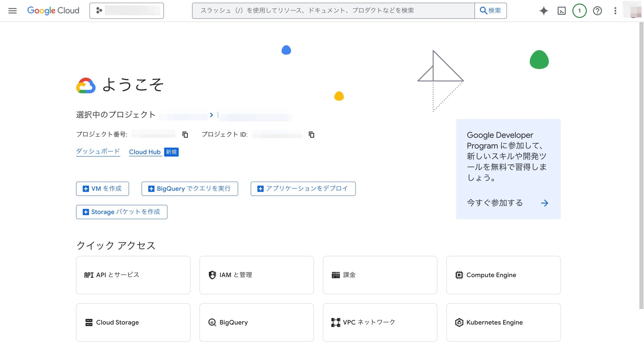Activate Cloud Shell terminal icon
644x348 pixels.
(561, 11)
